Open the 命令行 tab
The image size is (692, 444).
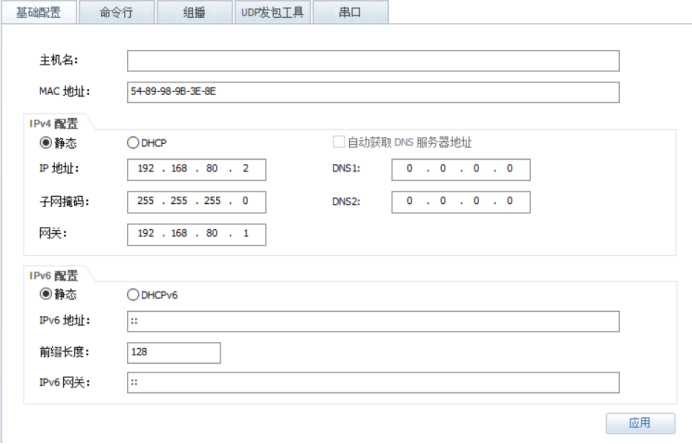coord(117,12)
